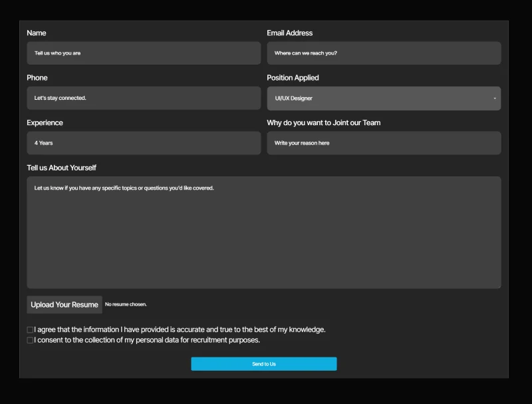Viewport: 532px width, 404px height.
Task: Check the personal data consent checkbox
Action: (30, 340)
